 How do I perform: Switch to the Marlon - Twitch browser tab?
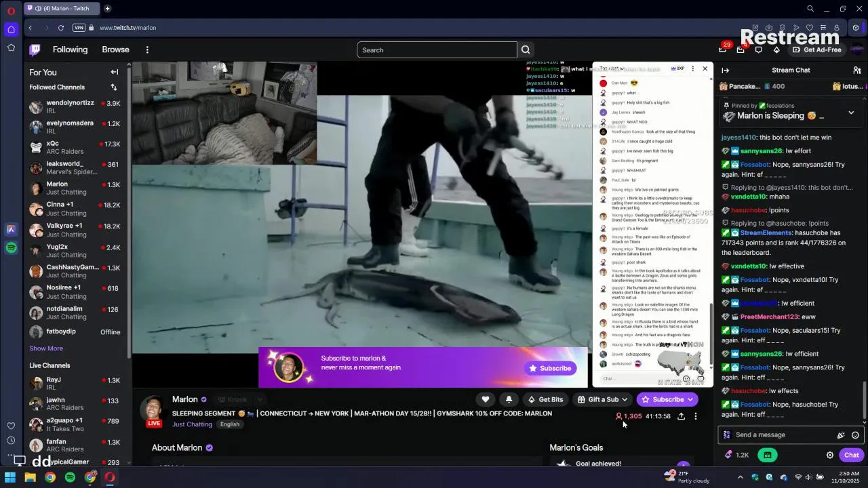pos(62,9)
